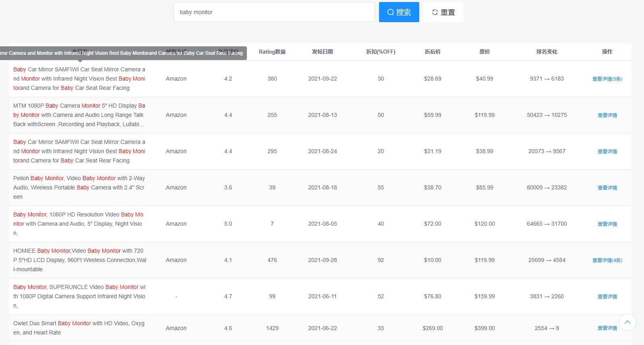Click the 折扣(%OFF) column header
This screenshot has height=345, width=644.
pyautogui.click(x=381, y=52)
